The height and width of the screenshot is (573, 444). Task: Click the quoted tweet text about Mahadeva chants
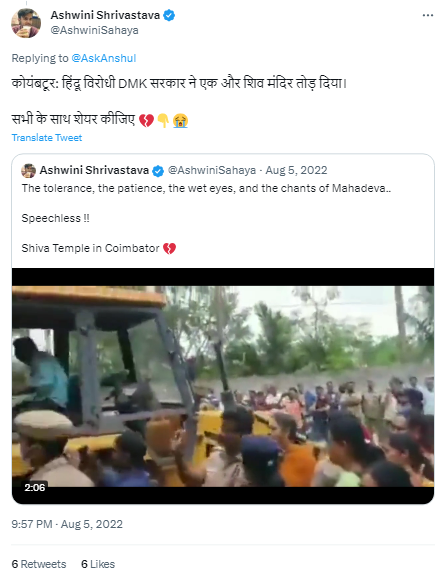click(x=206, y=188)
